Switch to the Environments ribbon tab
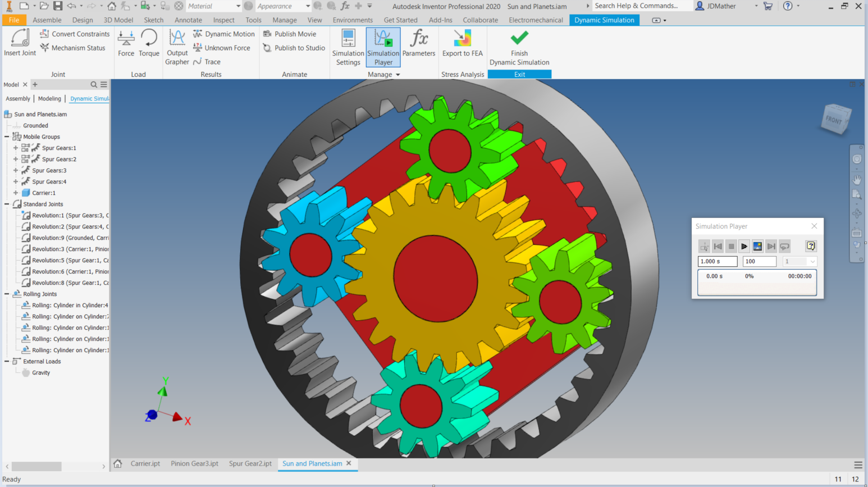 pyautogui.click(x=353, y=20)
